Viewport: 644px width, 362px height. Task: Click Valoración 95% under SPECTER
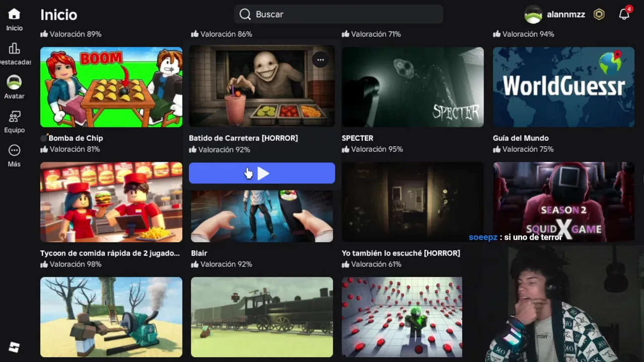[x=372, y=149]
